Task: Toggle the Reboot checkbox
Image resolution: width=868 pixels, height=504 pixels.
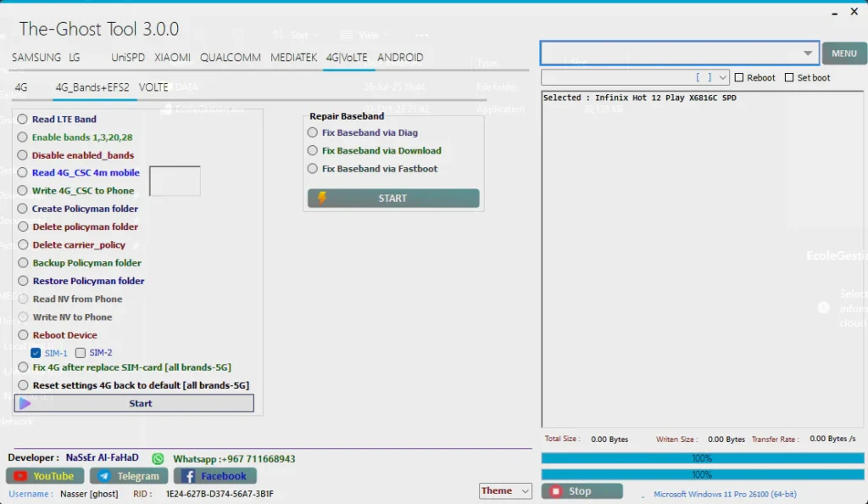Action: [739, 78]
